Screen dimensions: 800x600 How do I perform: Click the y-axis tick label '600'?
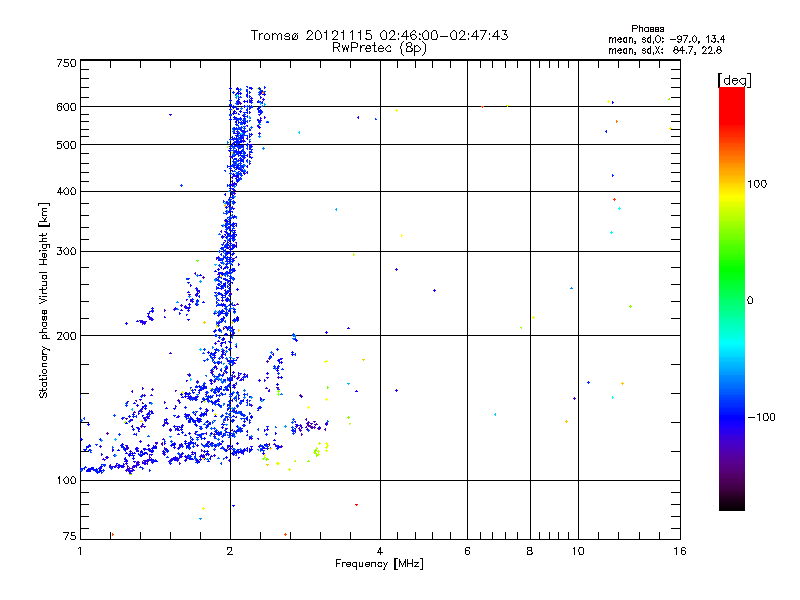pos(66,107)
